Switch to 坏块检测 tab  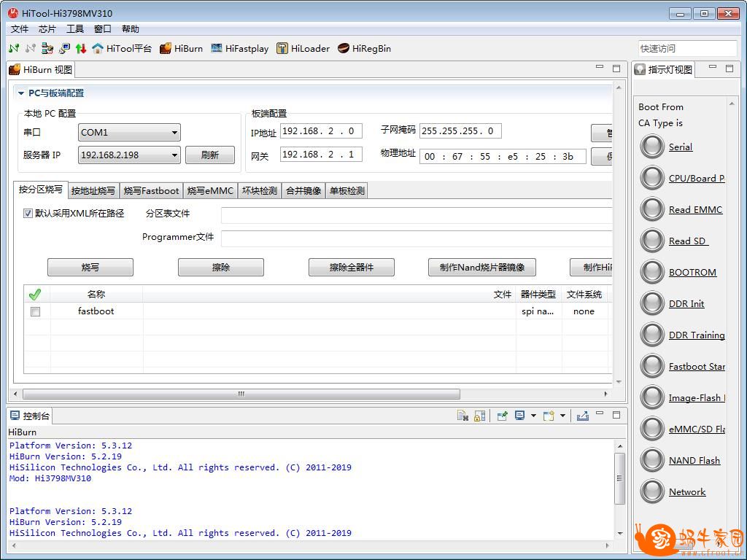(260, 191)
